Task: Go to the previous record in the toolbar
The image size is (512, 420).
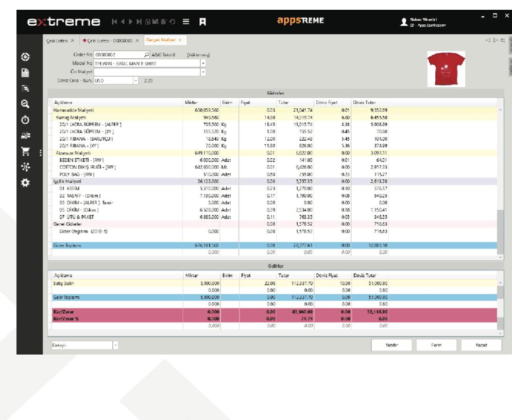Action: point(123,22)
